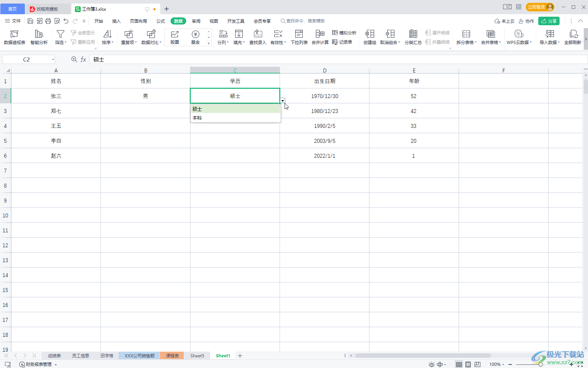Open the 审阅 Review ribbon tab
The height and width of the screenshot is (368, 588).
[x=196, y=21]
